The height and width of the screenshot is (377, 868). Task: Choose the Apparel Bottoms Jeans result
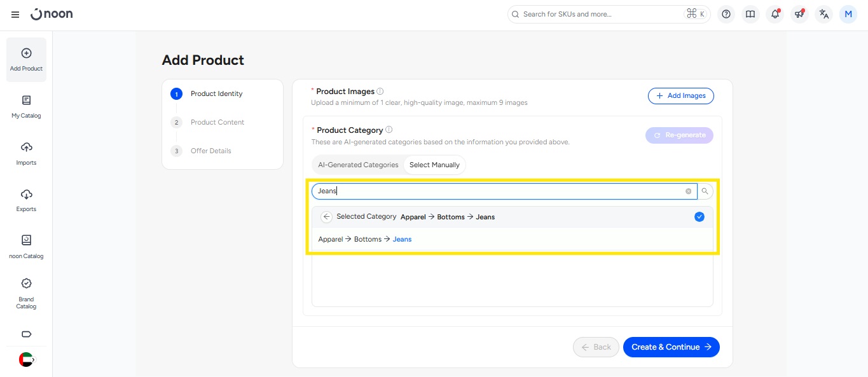point(365,239)
